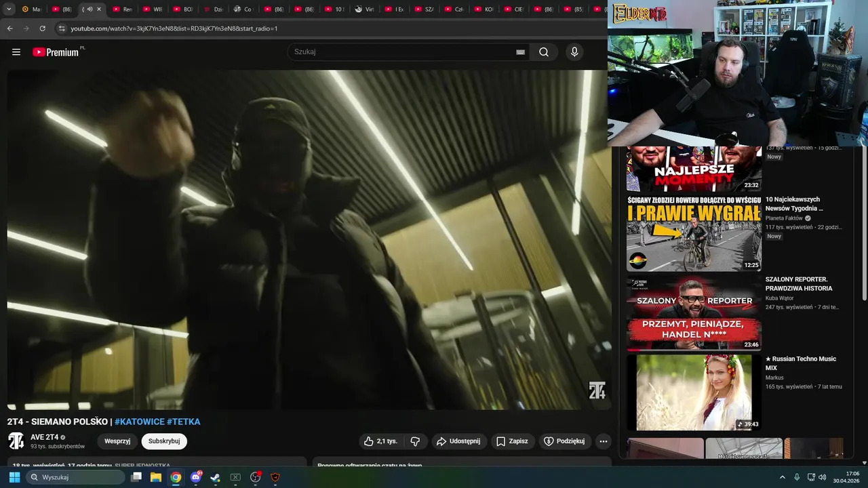
Task: Send thanks via Podziękuj button
Action: 566,441
